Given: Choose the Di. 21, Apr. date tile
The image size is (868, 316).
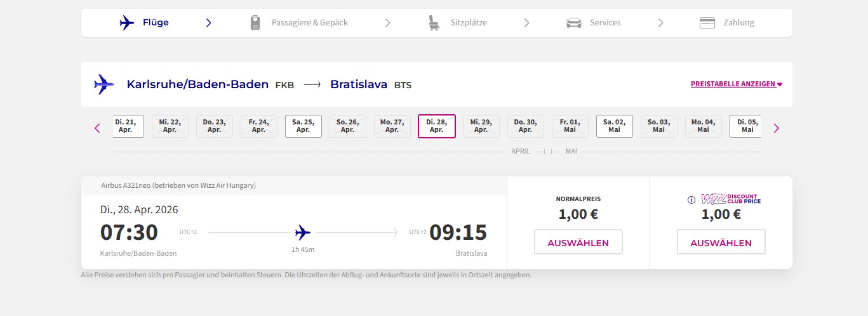Looking at the screenshot, I should 128,126.
